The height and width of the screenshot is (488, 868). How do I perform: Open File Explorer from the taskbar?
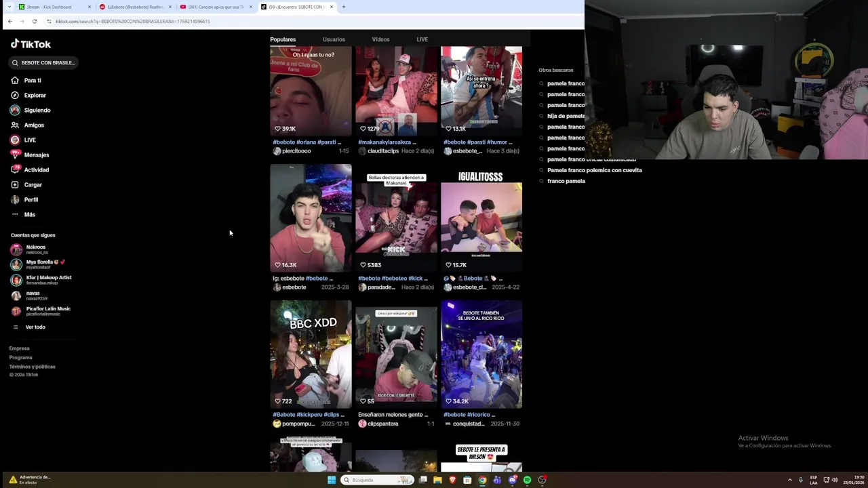[437, 480]
